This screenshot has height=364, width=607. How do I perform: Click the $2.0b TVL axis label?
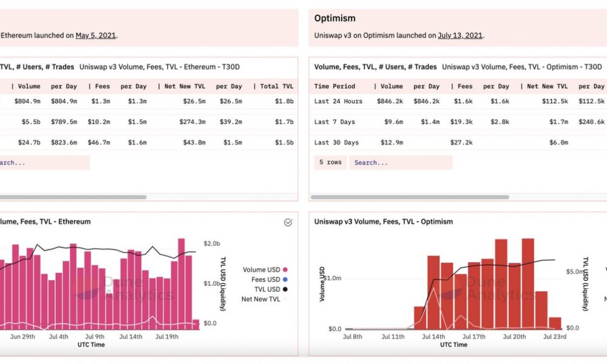point(212,243)
